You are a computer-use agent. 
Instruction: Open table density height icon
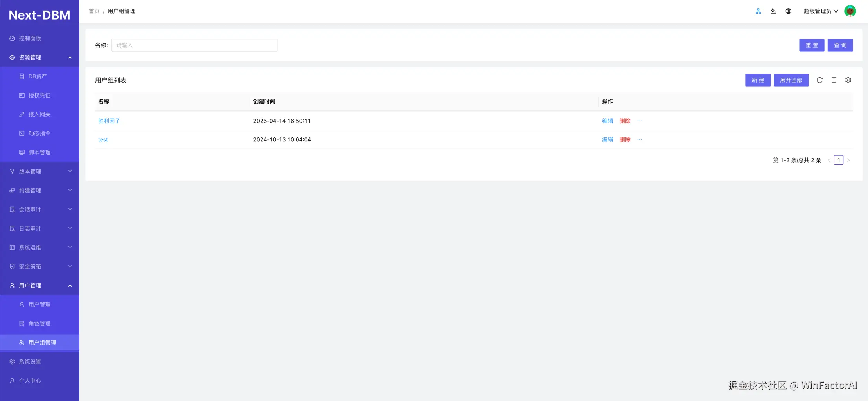click(x=834, y=80)
